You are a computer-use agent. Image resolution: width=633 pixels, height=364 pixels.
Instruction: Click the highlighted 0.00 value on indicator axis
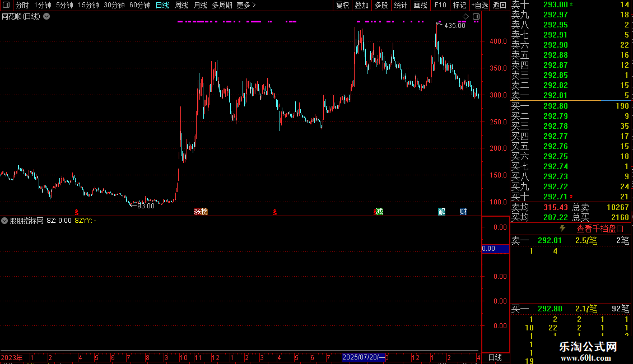click(x=495, y=249)
